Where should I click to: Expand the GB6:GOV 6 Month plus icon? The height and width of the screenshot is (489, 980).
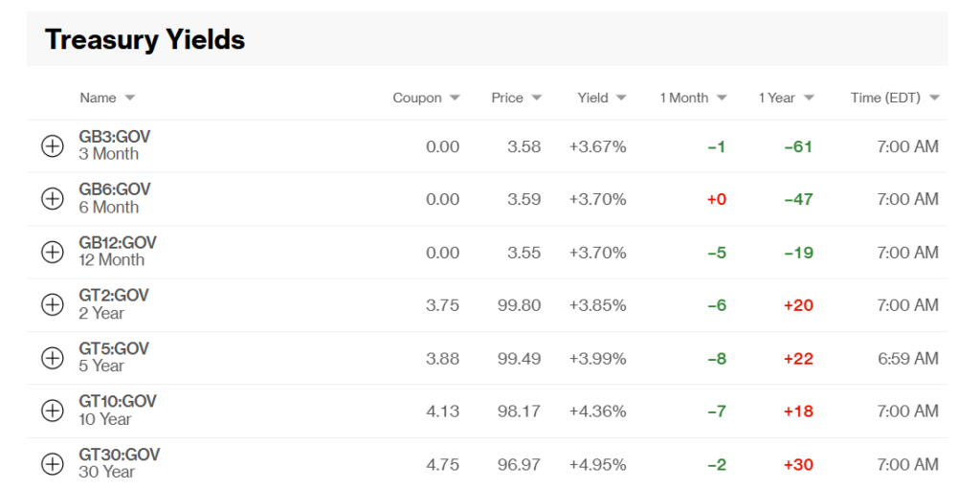tap(53, 199)
